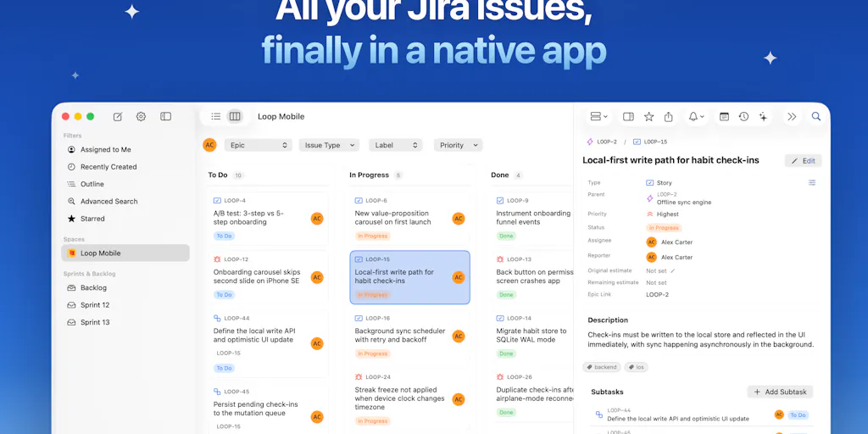This screenshot has height=434, width=868.
Task: Click the Edit button
Action: (x=804, y=160)
